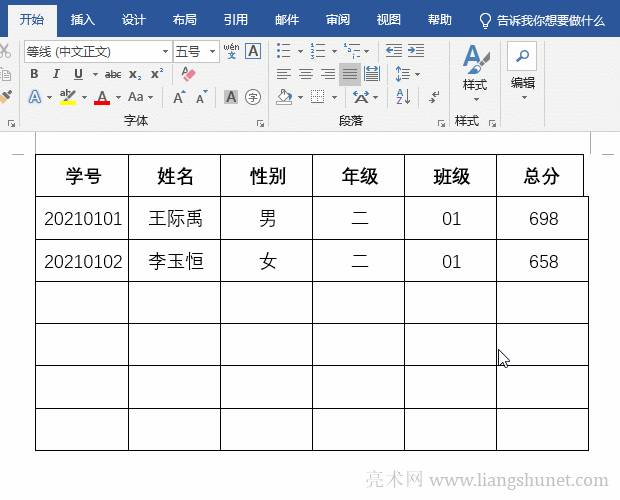Click the phonetic guide wén icon
This screenshot has height=500, width=620.
[x=231, y=51]
